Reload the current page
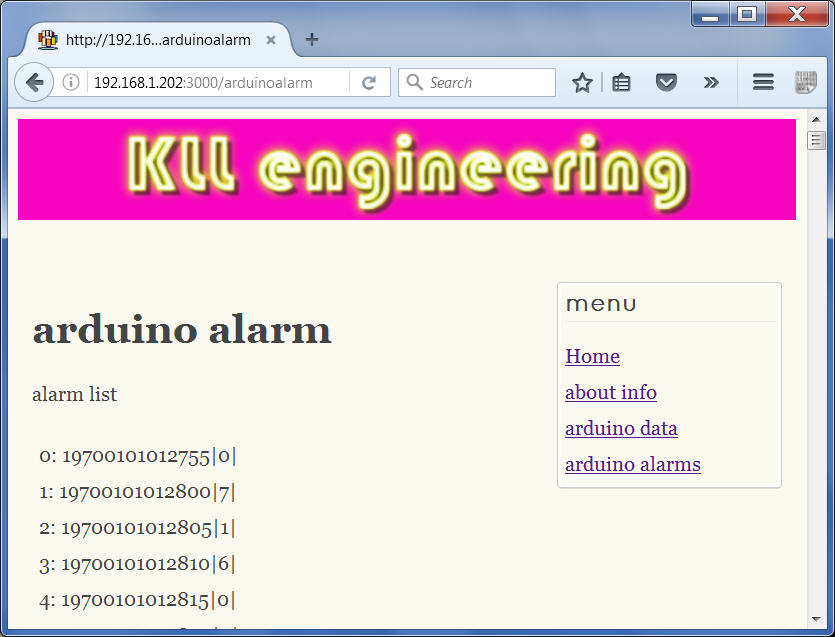This screenshot has width=835, height=637. 369,83
